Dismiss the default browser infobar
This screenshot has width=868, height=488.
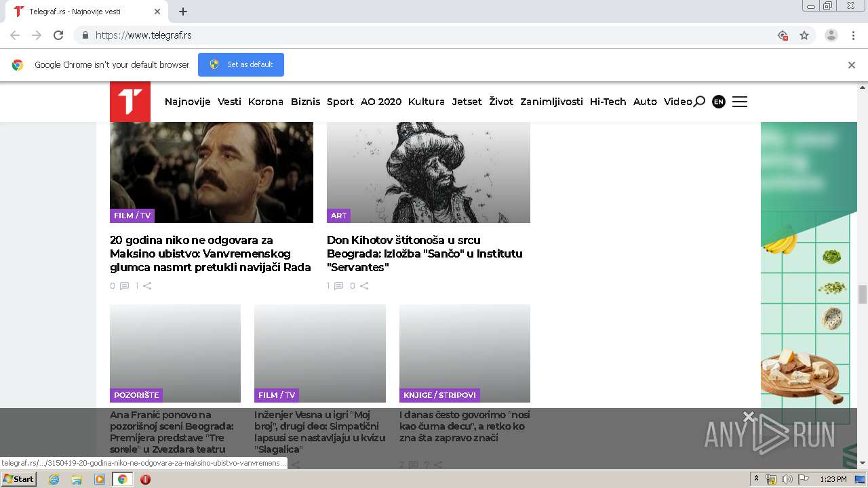tap(852, 65)
